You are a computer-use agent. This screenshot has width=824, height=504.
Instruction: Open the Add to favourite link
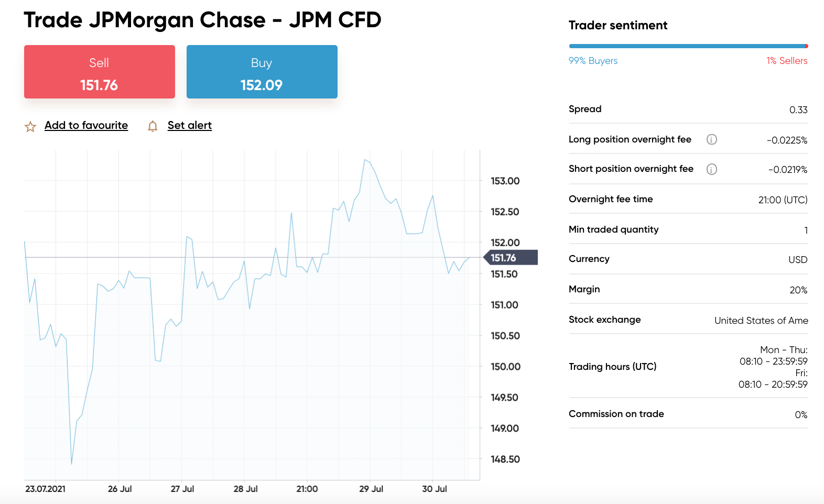coord(86,125)
